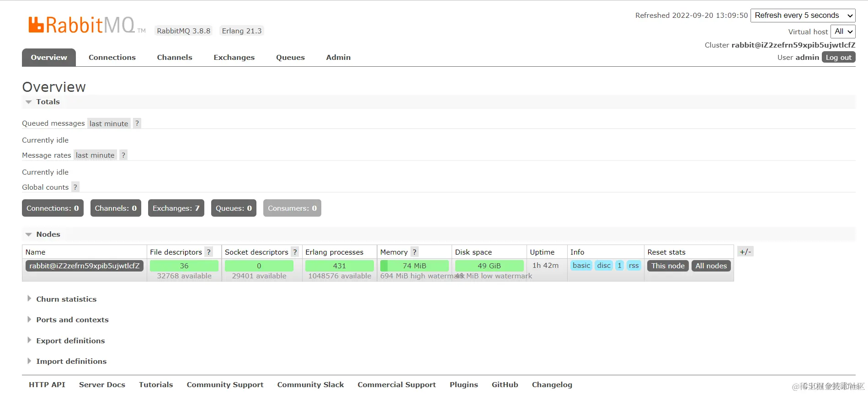Click the disc info tag
The height and width of the screenshot is (394, 868).
coord(604,266)
